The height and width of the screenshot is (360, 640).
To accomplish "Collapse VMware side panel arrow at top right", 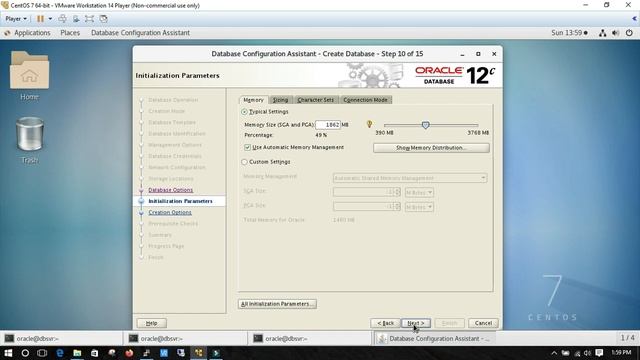I will pyautogui.click(x=634, y=19).
